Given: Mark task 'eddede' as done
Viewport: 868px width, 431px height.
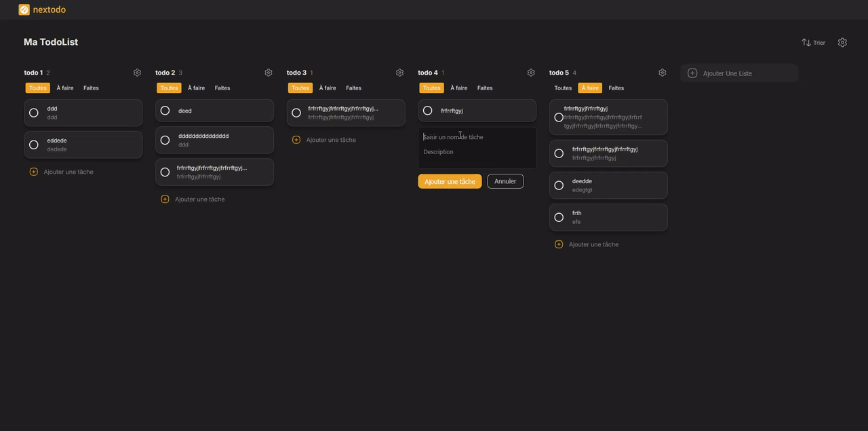Looking at the screenshot, I should tap(34, 145).
